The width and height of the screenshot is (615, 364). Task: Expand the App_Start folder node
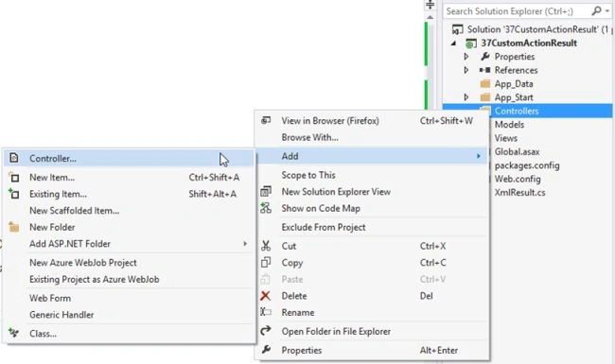coord(466,97)
